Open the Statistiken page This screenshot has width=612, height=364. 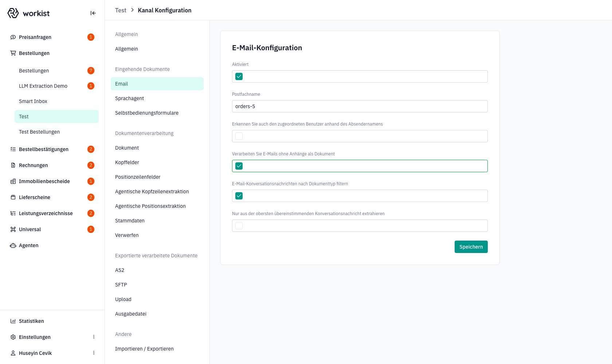point(52,321)
